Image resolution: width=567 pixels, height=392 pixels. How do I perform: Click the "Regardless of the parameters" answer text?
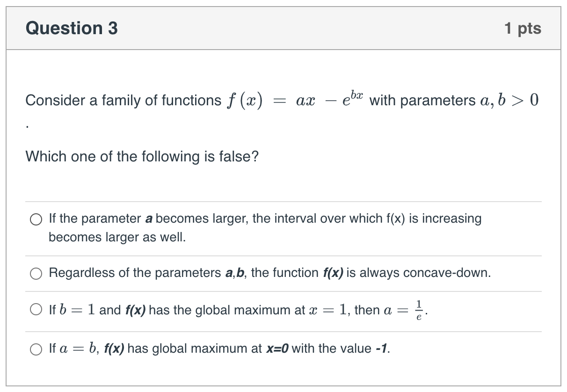point(135,273)
